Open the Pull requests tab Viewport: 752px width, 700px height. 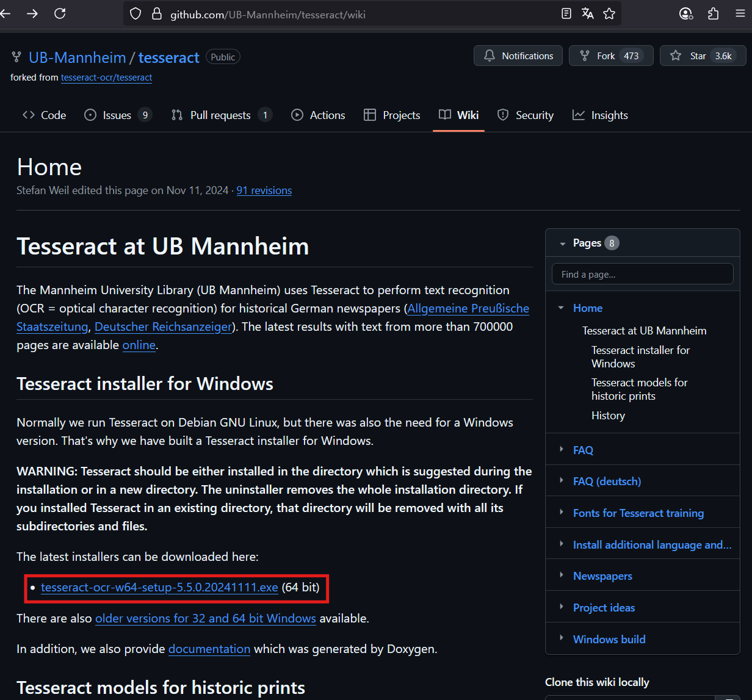[222, 115]
